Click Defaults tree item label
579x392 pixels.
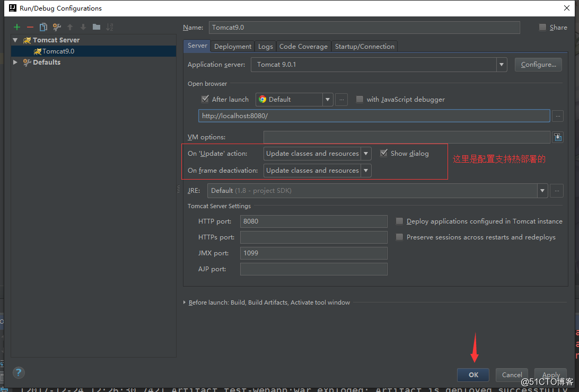(47, 63)
